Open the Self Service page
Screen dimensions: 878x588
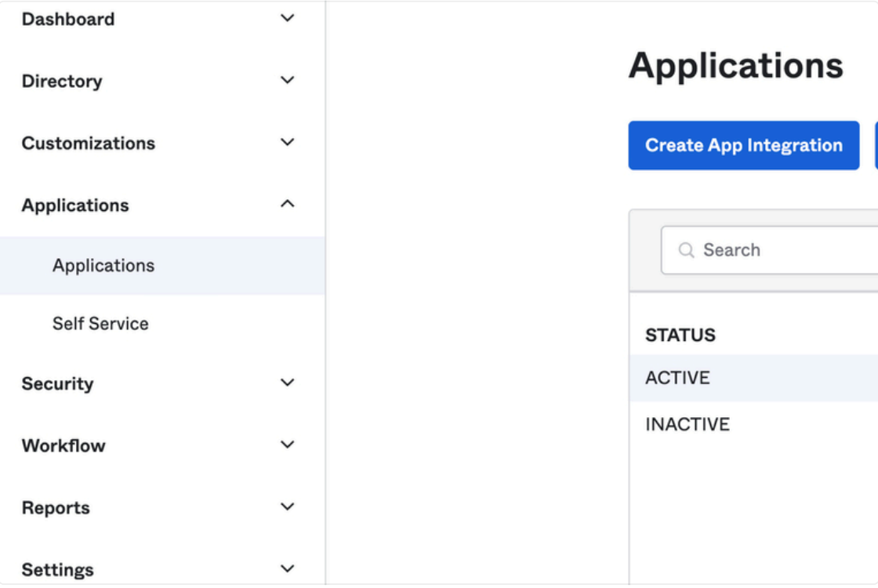(100, 324)
